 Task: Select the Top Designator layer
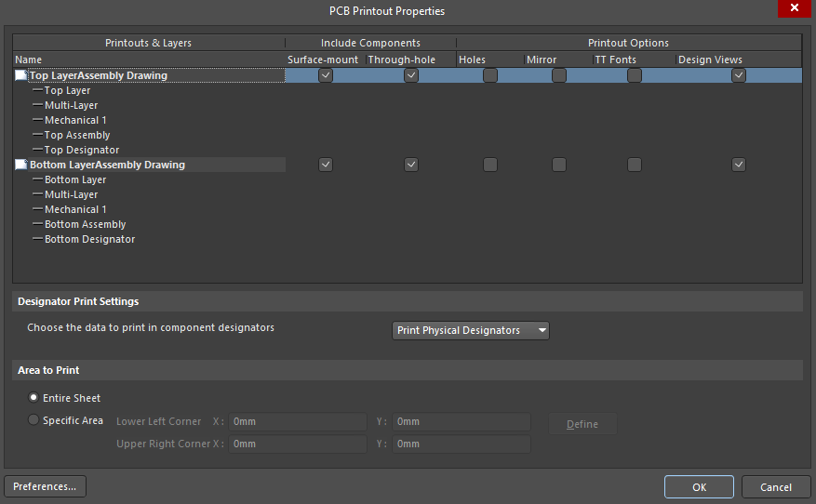coord(82,150)
